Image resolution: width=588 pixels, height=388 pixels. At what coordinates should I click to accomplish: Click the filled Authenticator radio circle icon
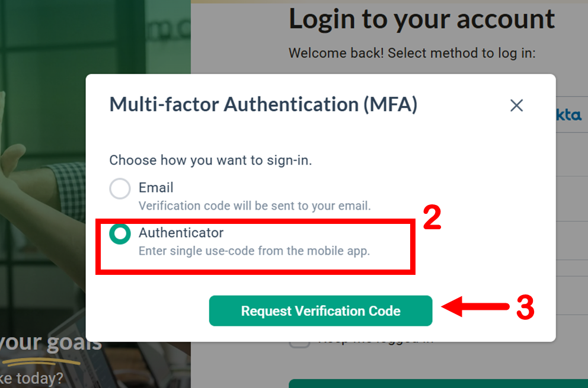click(120, 233)
